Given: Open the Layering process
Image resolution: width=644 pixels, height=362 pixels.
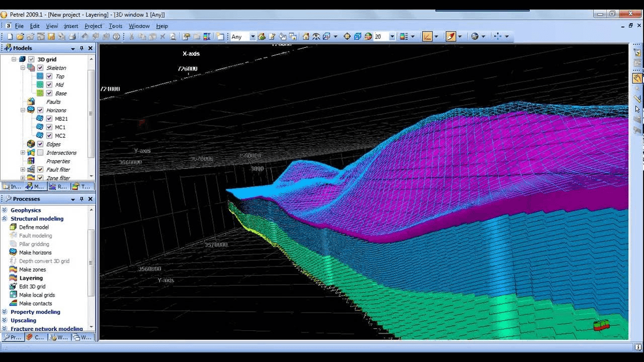Looking at the screenshot, I should 31,278.
